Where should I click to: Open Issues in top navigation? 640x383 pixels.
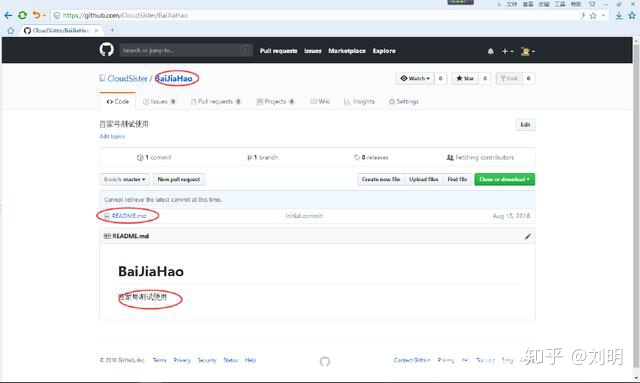(x=313, y=51)
